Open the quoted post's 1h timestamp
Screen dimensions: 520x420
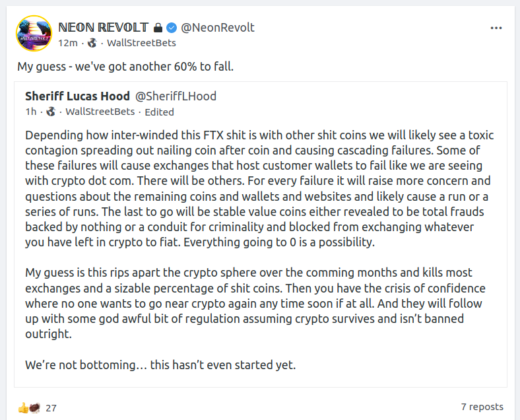pyautogui.click(x=31, y=112)
